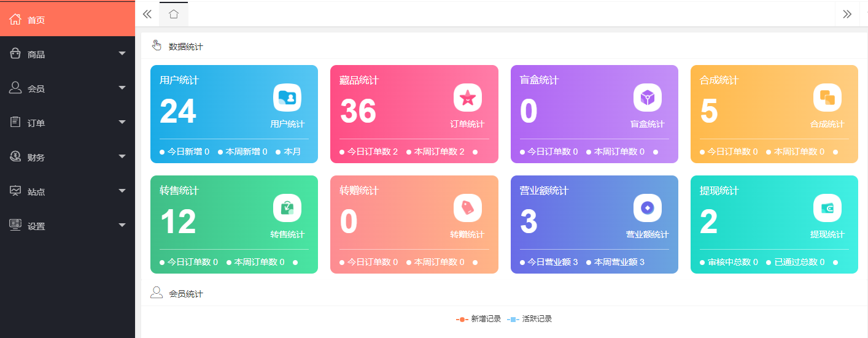Toggle 新增记录 legend series in chart
This screenshot has width=868, height=338.
[479, 319]
